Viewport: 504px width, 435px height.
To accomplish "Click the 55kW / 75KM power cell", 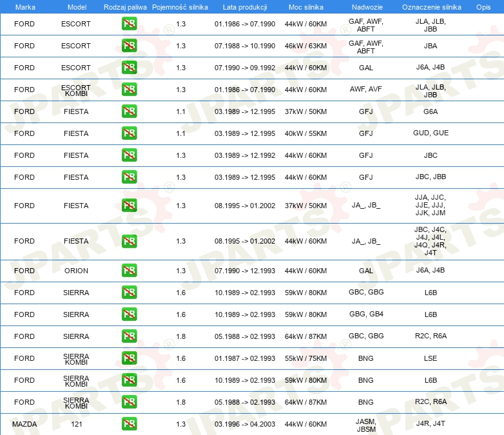I will [x=305, y=358].
